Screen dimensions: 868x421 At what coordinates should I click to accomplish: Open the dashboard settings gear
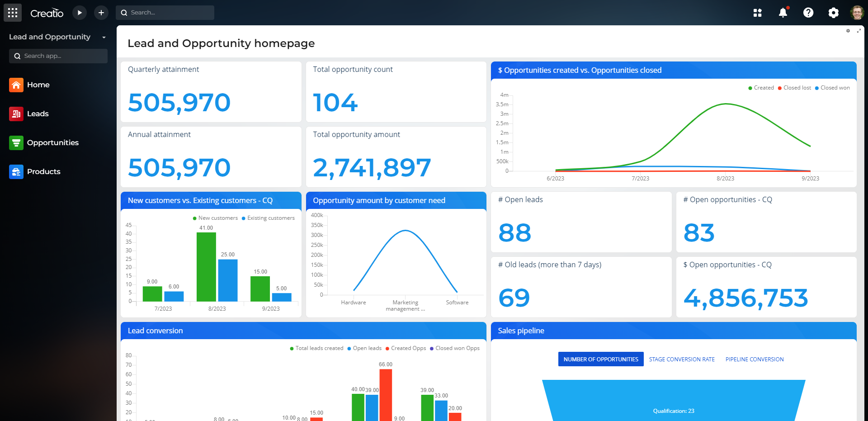[x=848, y=31]
